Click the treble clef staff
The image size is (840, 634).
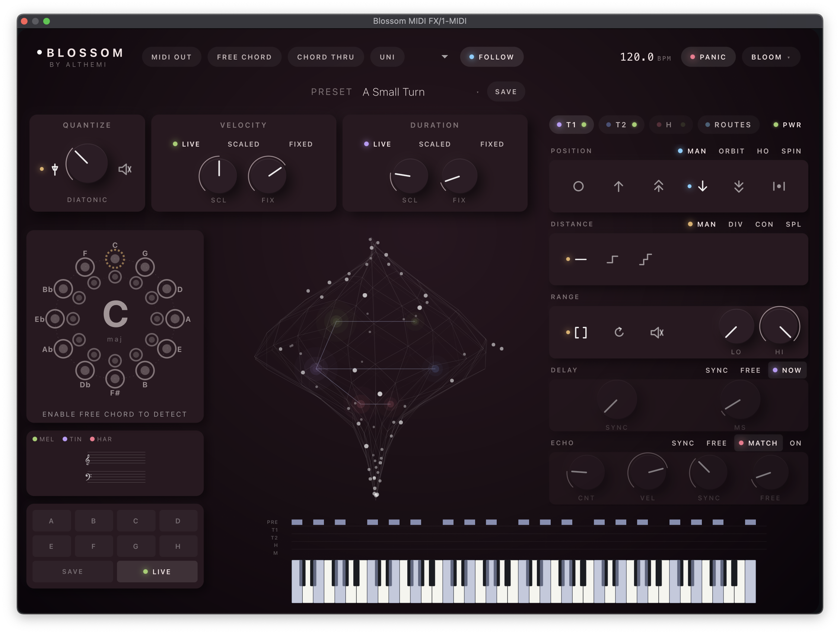pos(115,459)
